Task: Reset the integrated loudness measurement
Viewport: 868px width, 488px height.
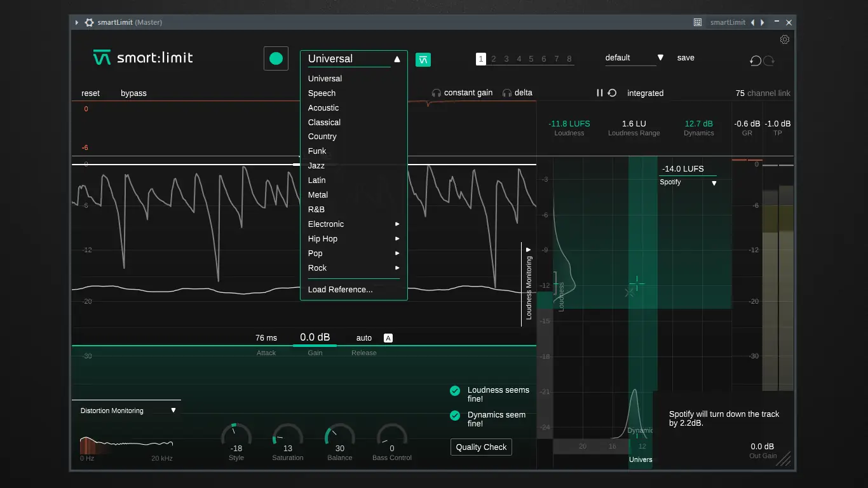Action: 612,93
